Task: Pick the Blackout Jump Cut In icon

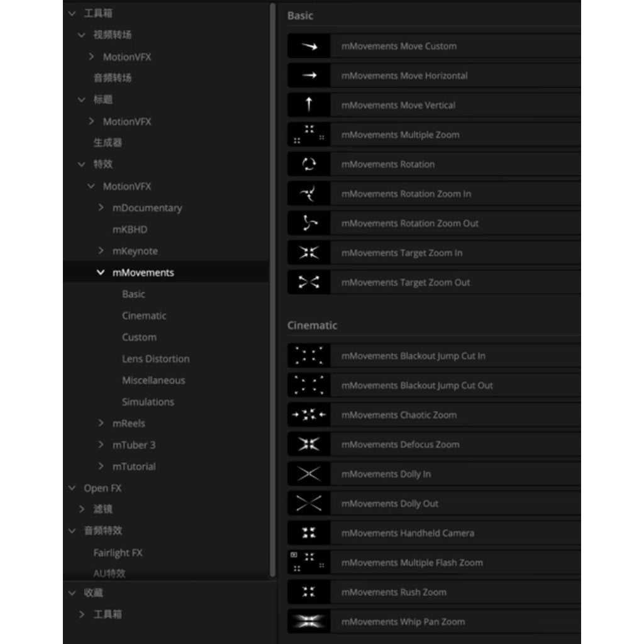Action: coord(309,356)
